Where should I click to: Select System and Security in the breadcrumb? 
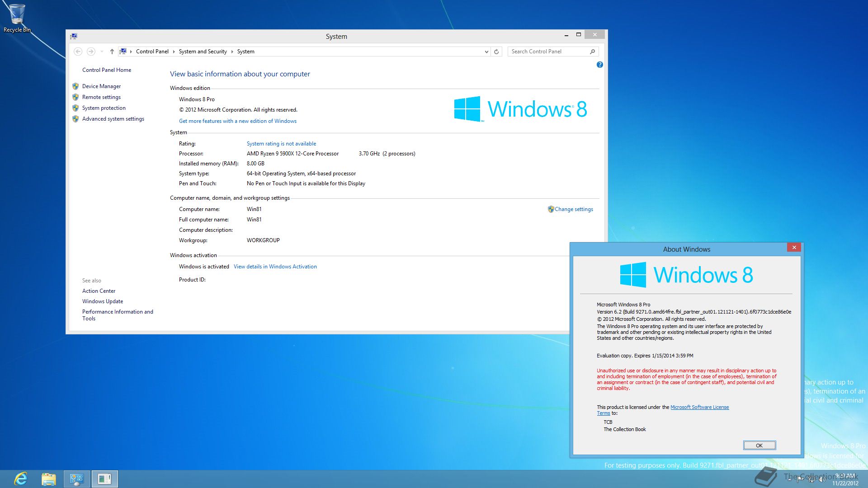203,52
